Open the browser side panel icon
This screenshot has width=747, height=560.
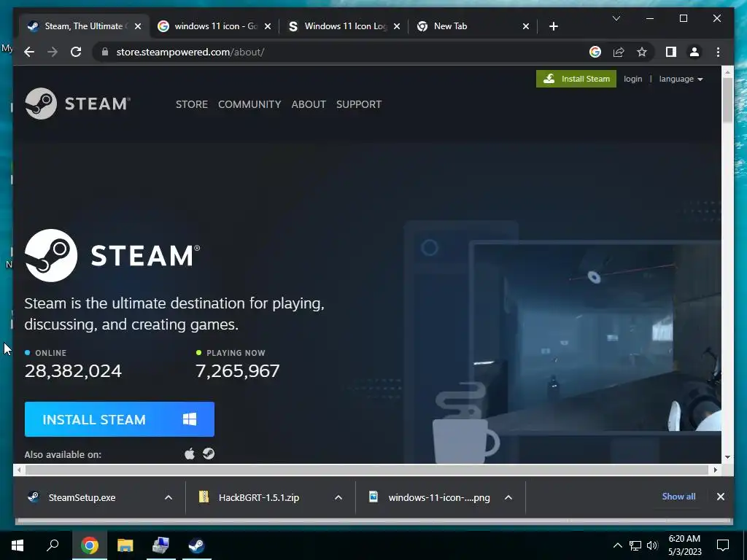point(671,52)
